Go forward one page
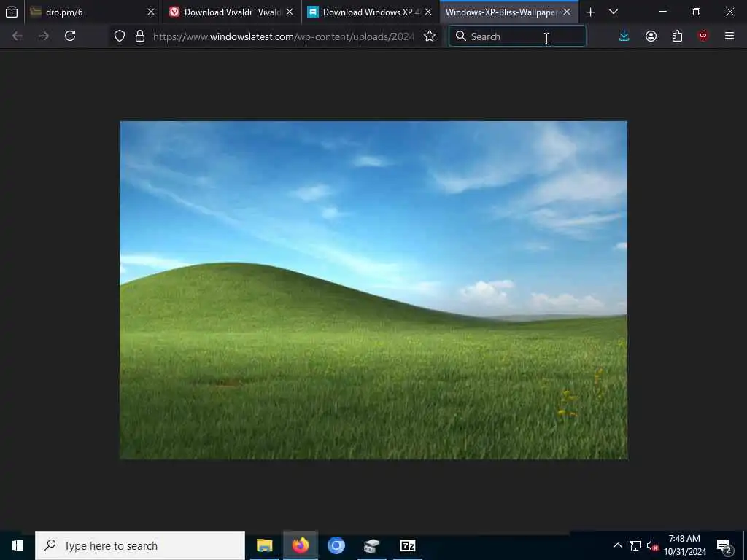The height and width of the screenshot is (560, 747). pyautogui.click(x=43, y=36)
